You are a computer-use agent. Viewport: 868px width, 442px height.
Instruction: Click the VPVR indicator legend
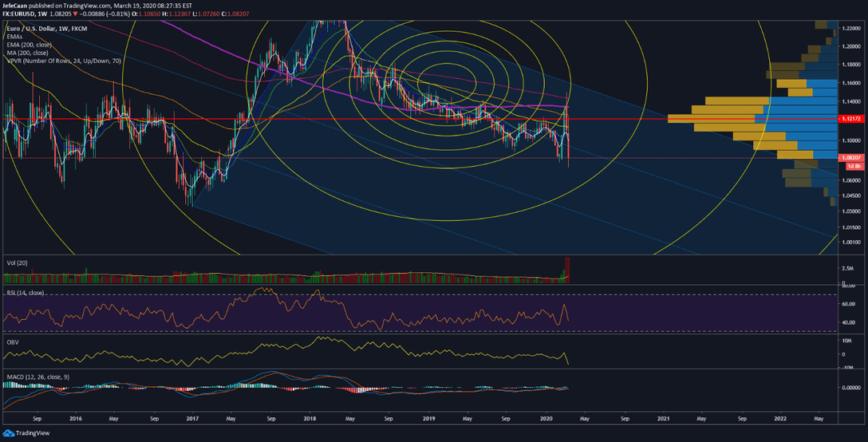(64, 61)
